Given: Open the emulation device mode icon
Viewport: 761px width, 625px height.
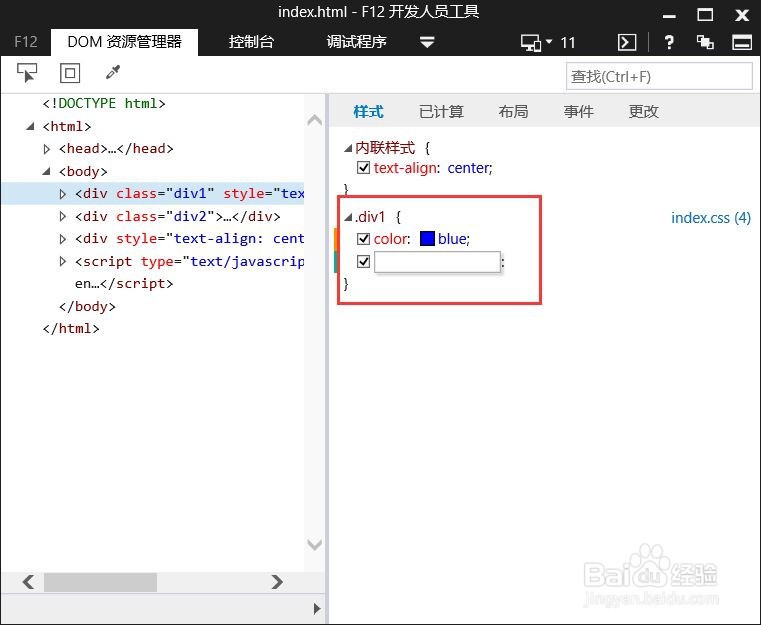Looking at the screenshot, I should 531,43.
